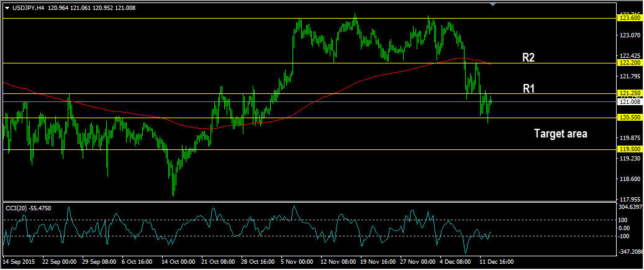Click the 122.425 price scale value
Screen dimensions: 644x270
(630, 56)
